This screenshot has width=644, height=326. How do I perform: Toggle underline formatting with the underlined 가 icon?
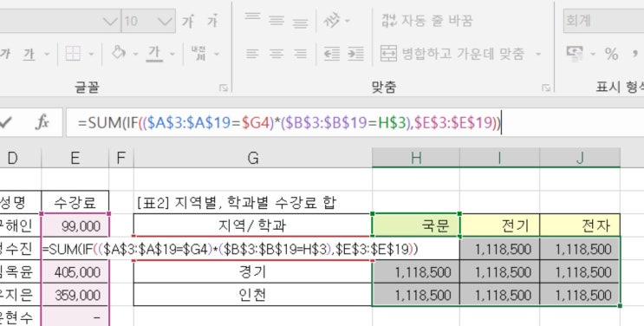coord(29,54)
